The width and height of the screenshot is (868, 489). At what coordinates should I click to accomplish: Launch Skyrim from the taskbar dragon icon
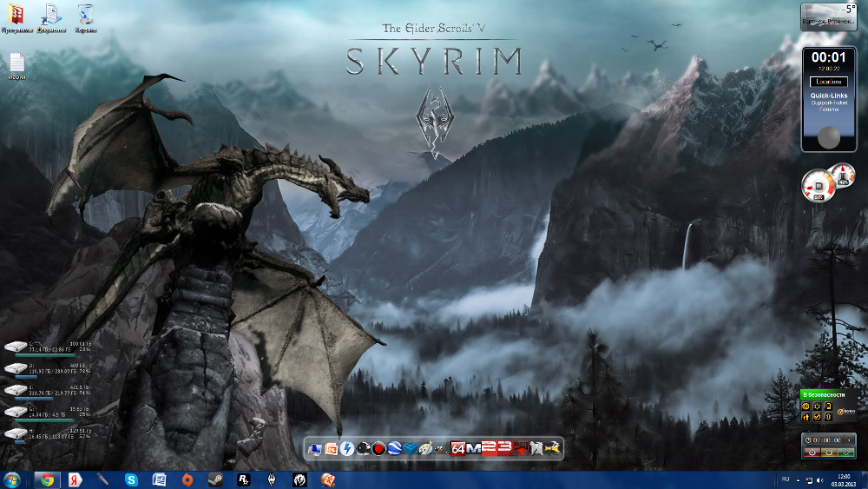272,480
